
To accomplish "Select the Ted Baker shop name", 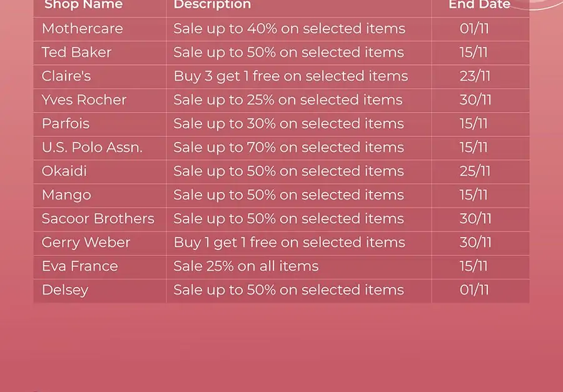I will pyautogui.click(x=76, y=53).
